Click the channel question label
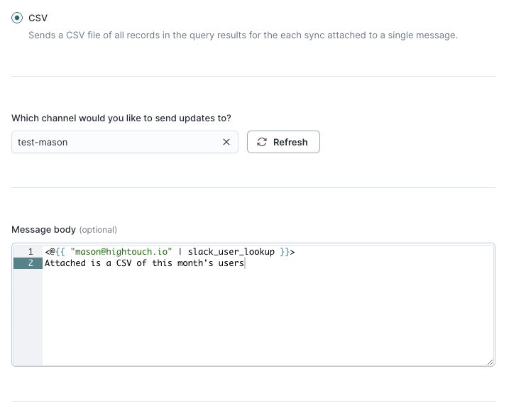 coord(121,118)
